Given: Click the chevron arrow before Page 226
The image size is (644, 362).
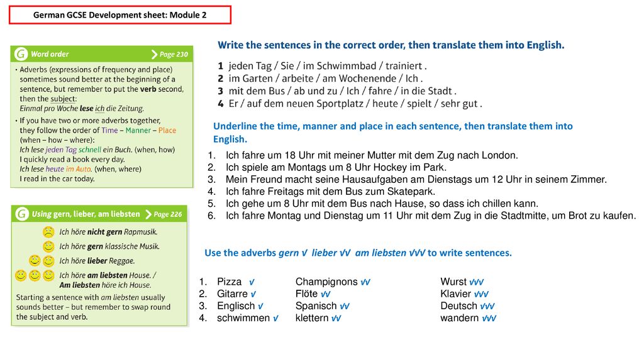Looking at the screenshot, I should pyautogui.click(x=148, y=214).
